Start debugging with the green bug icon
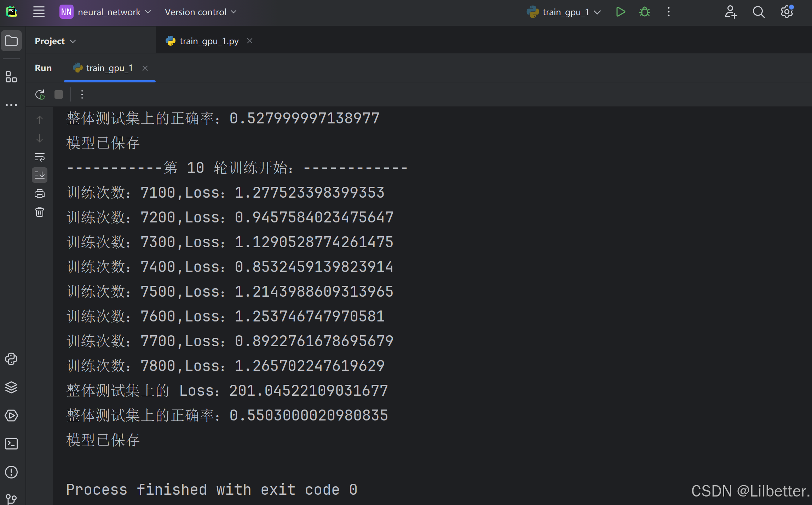 (x=645, y=12)
